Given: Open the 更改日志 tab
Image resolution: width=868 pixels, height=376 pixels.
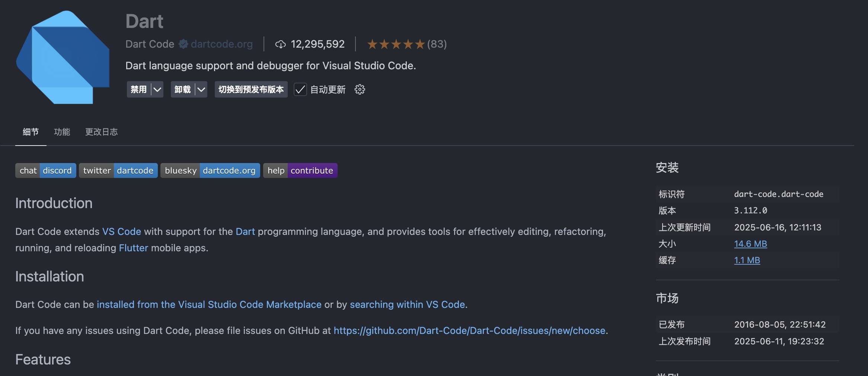Looking at the screenshot, I should coord(101,132).
